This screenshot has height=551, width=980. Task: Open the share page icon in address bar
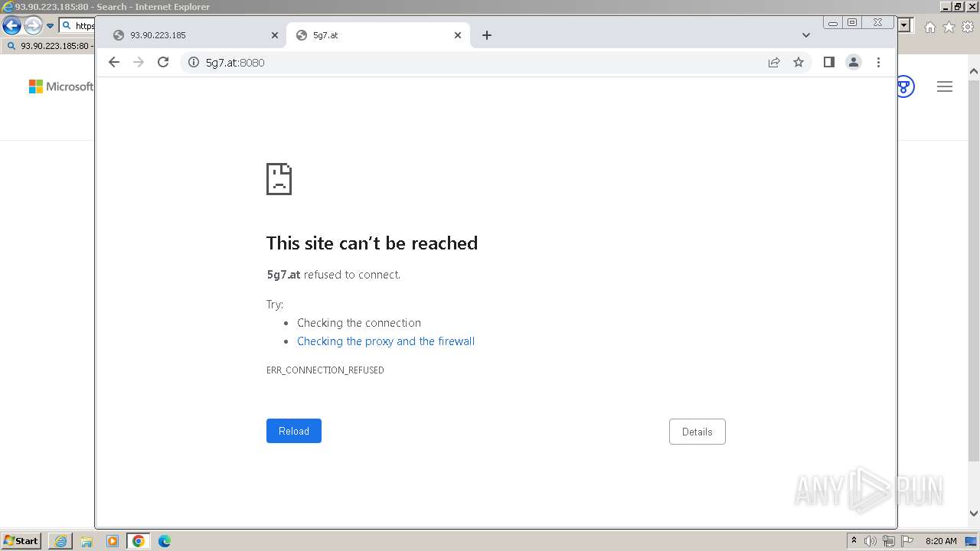pos(774,62)
